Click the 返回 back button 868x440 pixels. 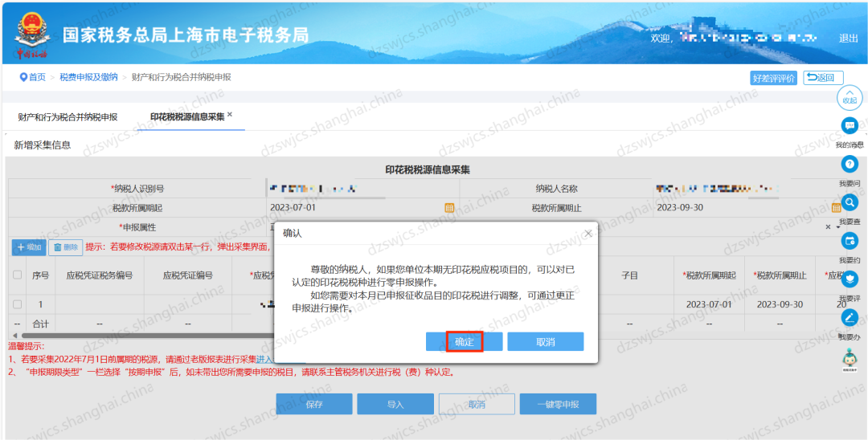coord(823,78)
